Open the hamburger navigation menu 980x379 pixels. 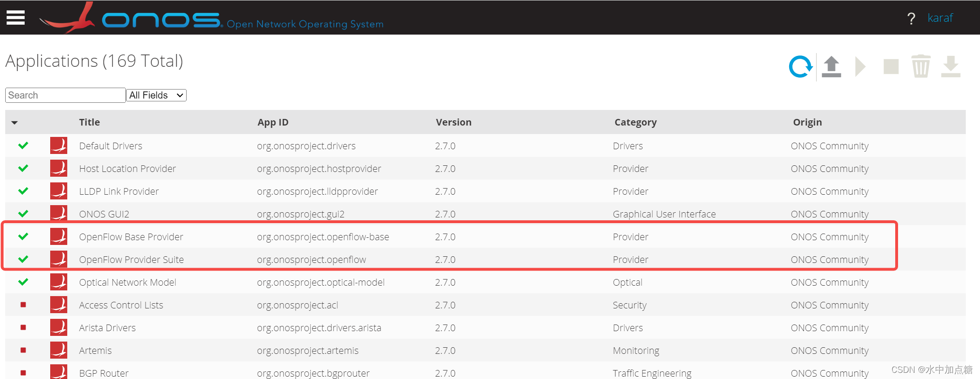coord(16,18)
